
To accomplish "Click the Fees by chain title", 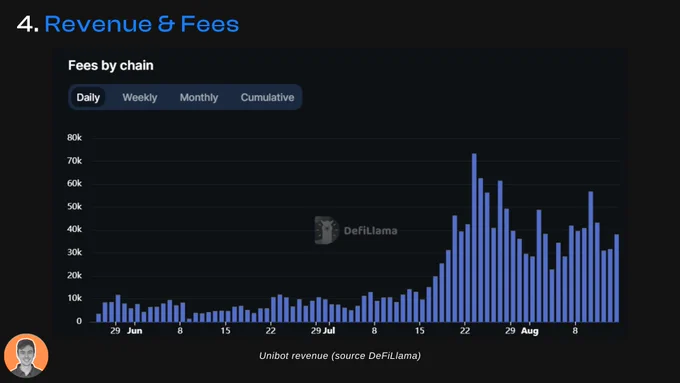I will pyautogui.click(x=111, y=65).
